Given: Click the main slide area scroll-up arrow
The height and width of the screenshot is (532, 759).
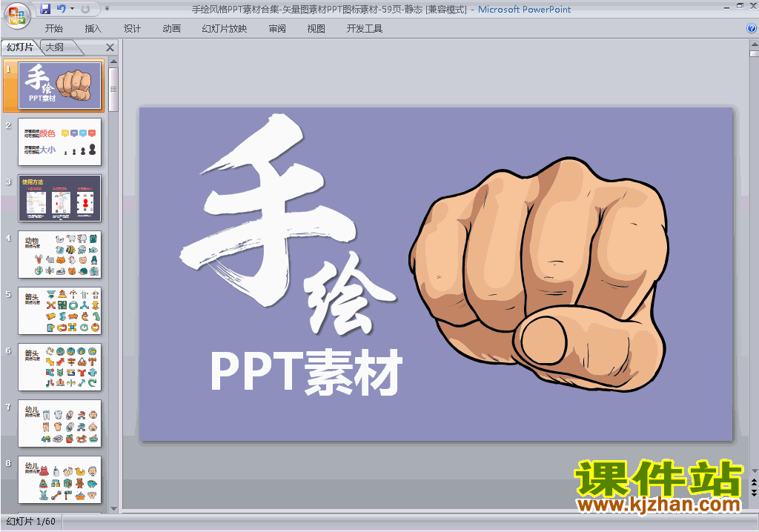Looking at the screenshot, I should click(x=754, y=44).
